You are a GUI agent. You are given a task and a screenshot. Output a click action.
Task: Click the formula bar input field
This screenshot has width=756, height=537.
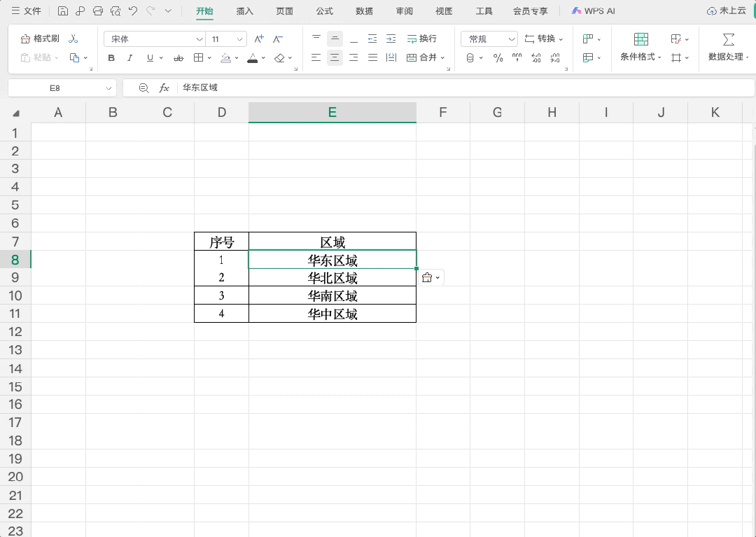[x=465, y=88]
